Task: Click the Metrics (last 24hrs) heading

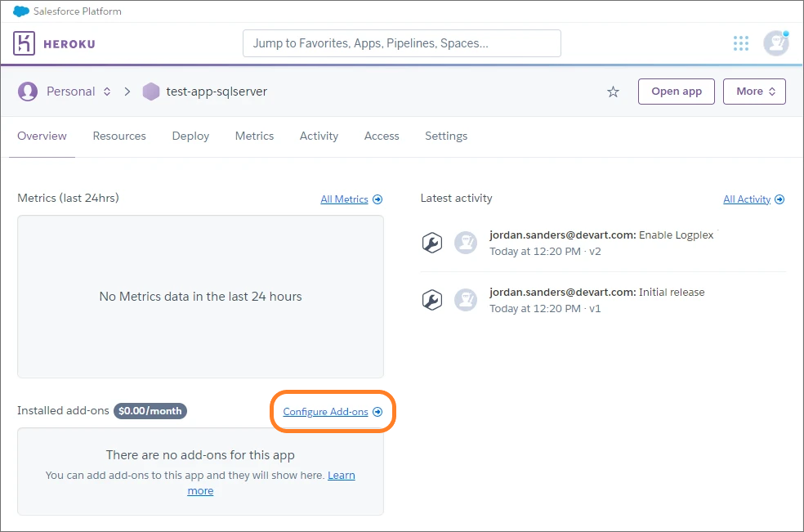Action: (68, 198)
